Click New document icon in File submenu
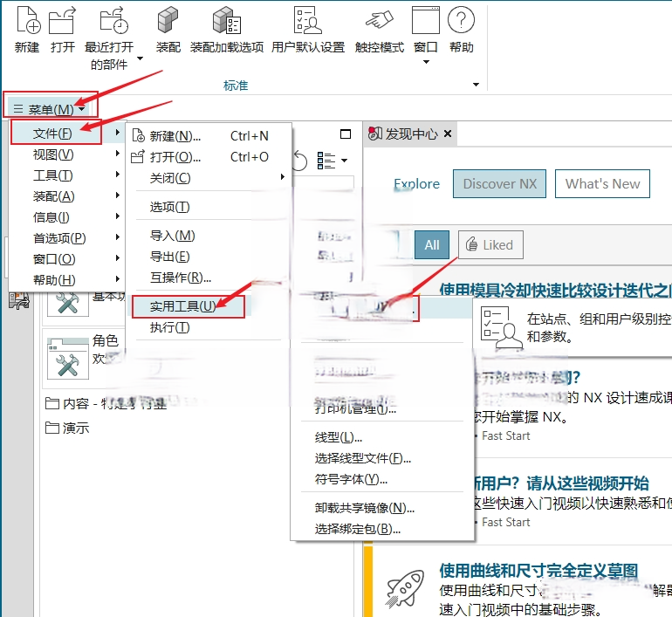 [x=139, y=136]
